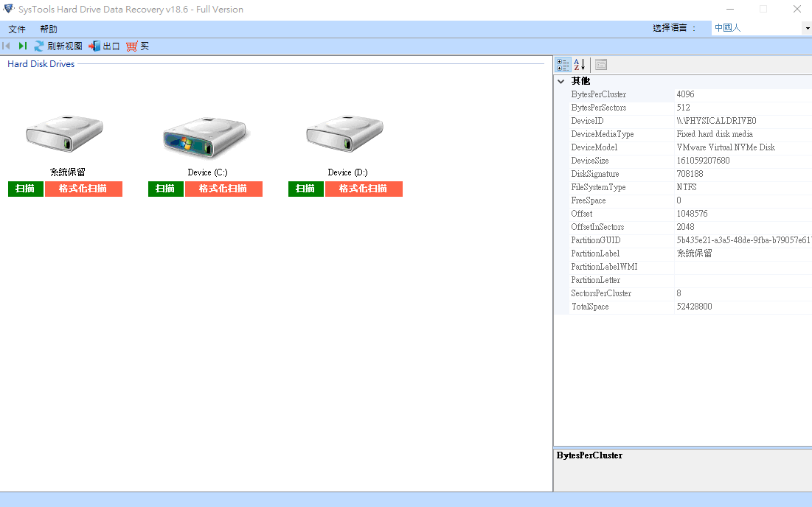
Task: Click the value 1048576
Action: point(692,214)
